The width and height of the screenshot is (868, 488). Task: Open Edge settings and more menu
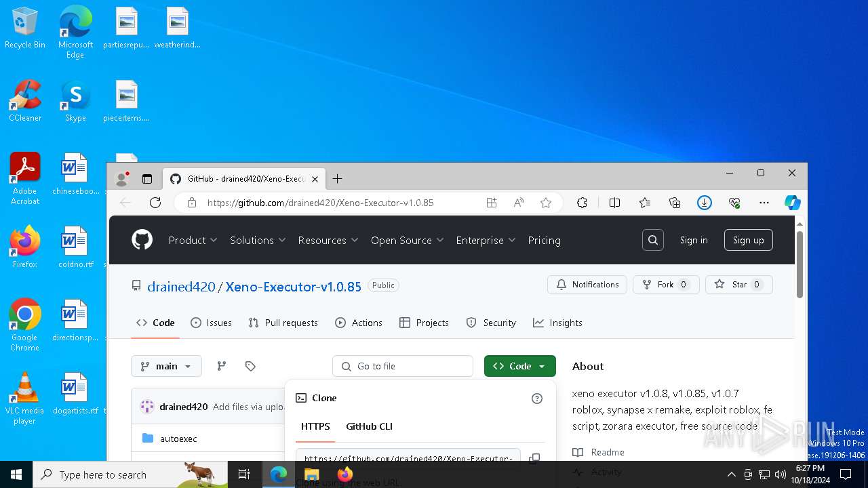(764, 203)
